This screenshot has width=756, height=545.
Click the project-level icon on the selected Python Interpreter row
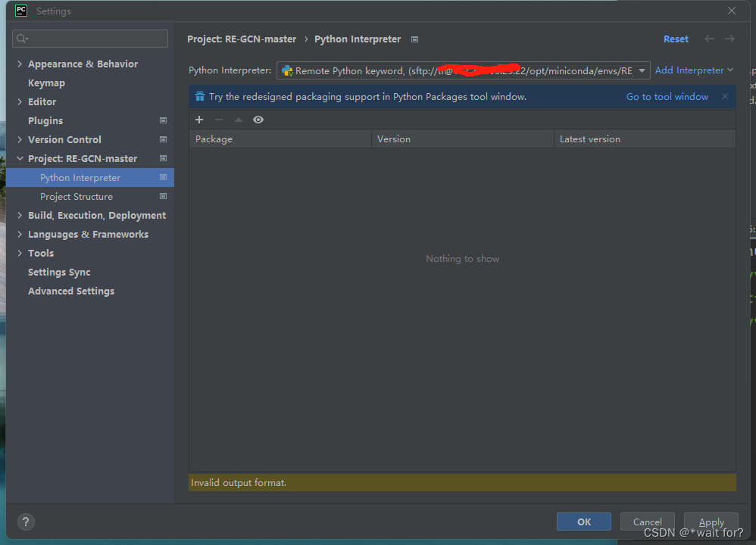[164, 177]
